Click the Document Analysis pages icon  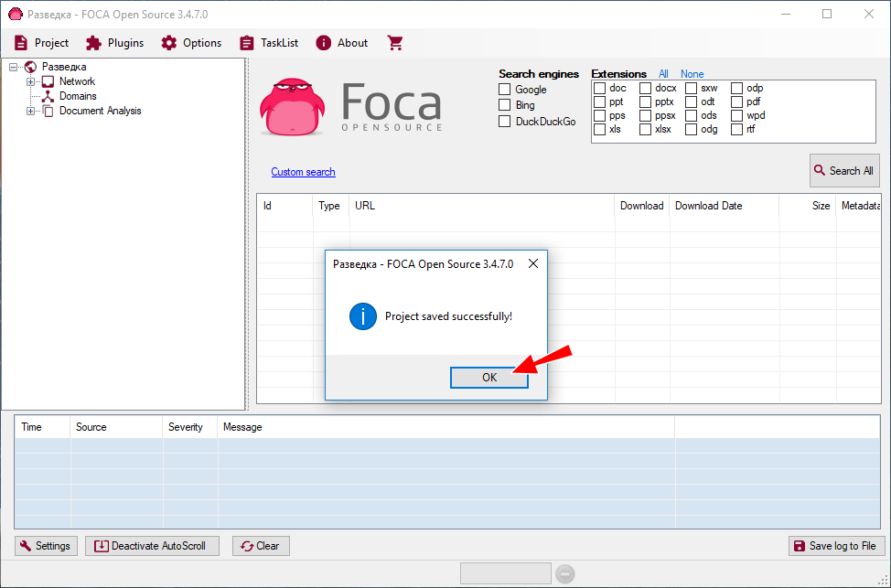point(48,111)
